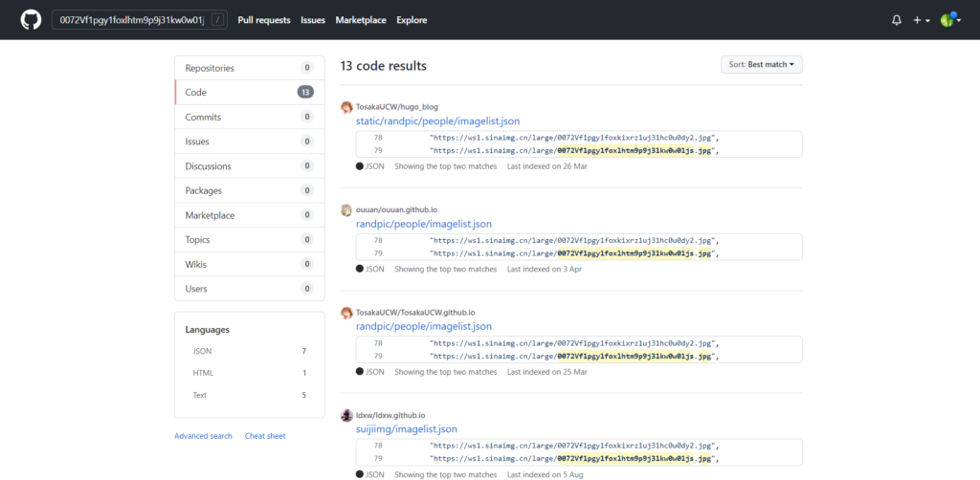Click "Last indexed on 5 Aug" text
The height and width of the screenshot is (480, 980).
(545, 474)
